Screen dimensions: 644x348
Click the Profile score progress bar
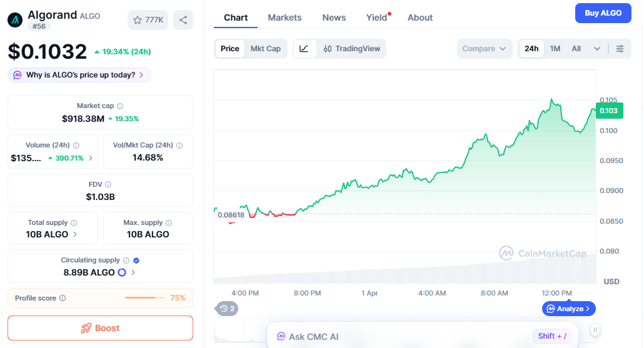pos(144,297)
